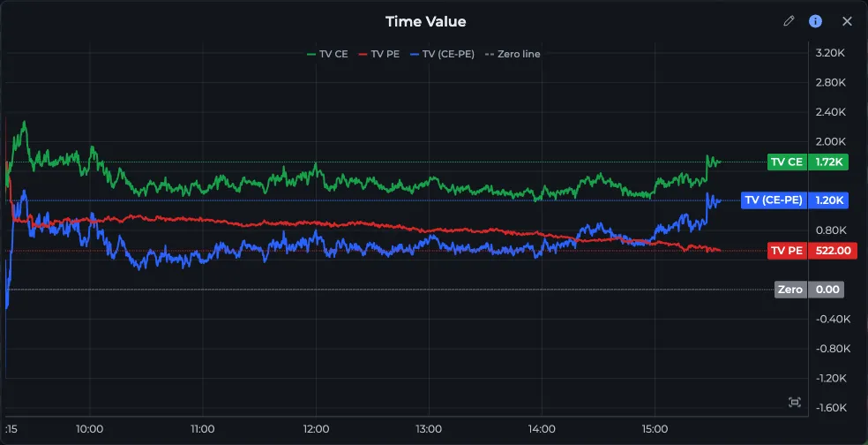Click the pencil edit icon
This screenshot has height=445, width=868.
coord(789,21)
